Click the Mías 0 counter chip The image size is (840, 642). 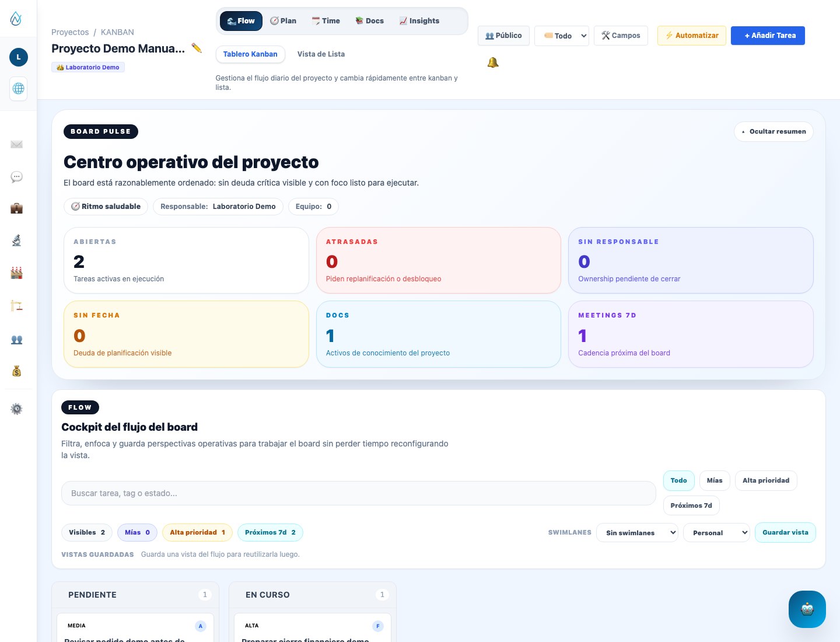[138, 532]
